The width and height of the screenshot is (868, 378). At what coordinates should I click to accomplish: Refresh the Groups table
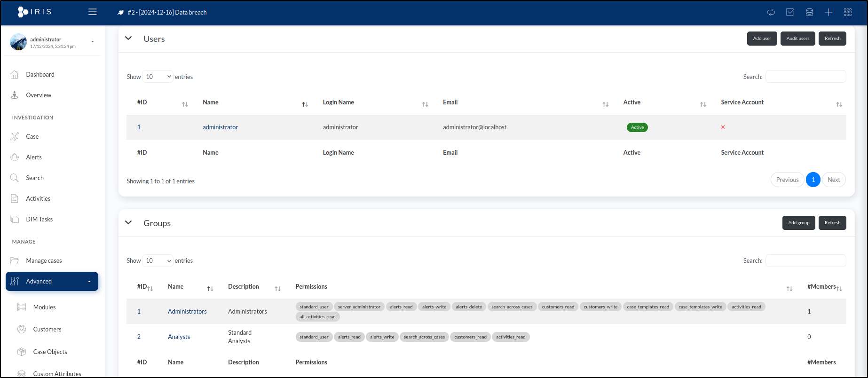832,223
